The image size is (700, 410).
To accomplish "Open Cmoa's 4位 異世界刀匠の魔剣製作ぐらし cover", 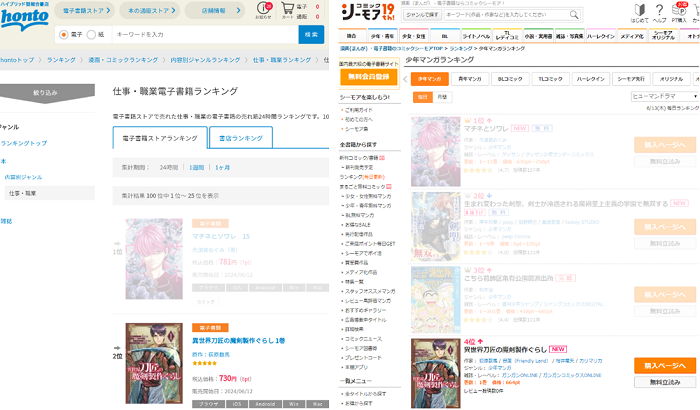I will click(435, 373).
